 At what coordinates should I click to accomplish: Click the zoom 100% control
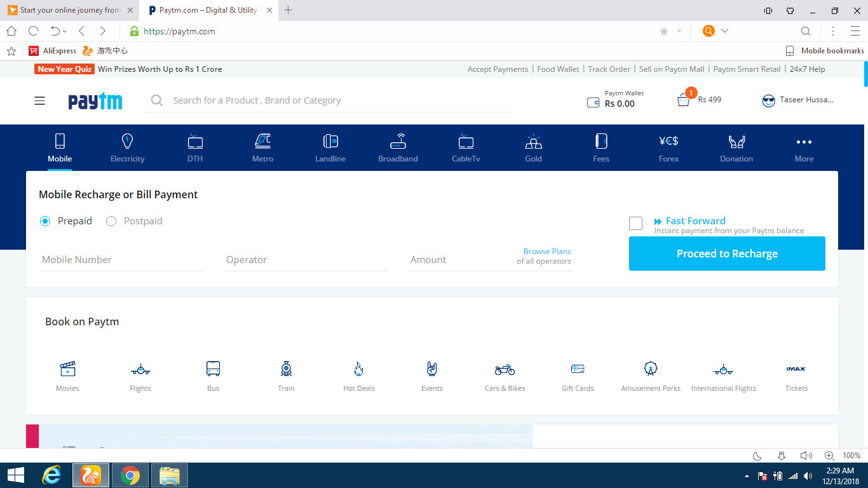tap(843, 456)
